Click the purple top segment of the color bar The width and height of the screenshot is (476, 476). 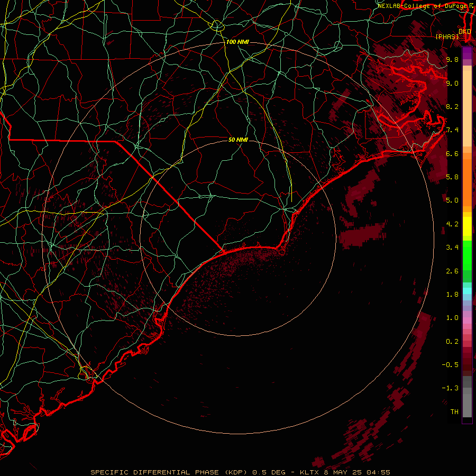467,53
